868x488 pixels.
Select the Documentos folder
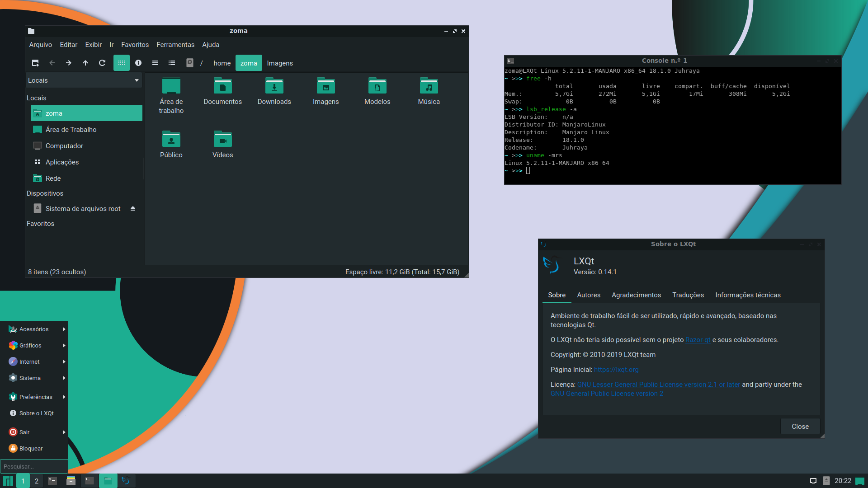pyautogui.click(x=223, y=92)
